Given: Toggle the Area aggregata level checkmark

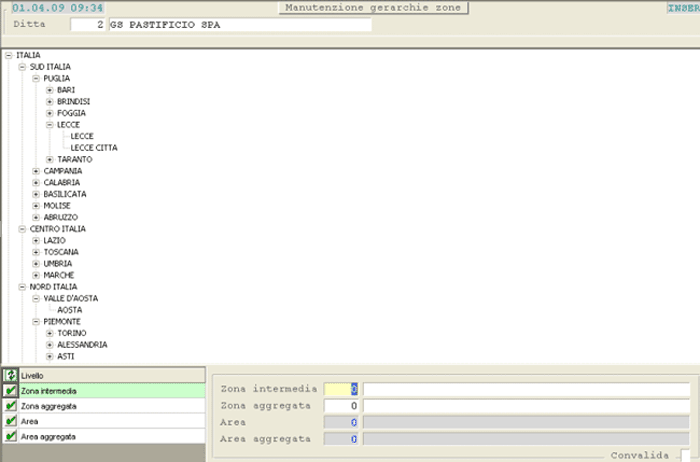Looking at the screenshot, I should pos(10,436).
